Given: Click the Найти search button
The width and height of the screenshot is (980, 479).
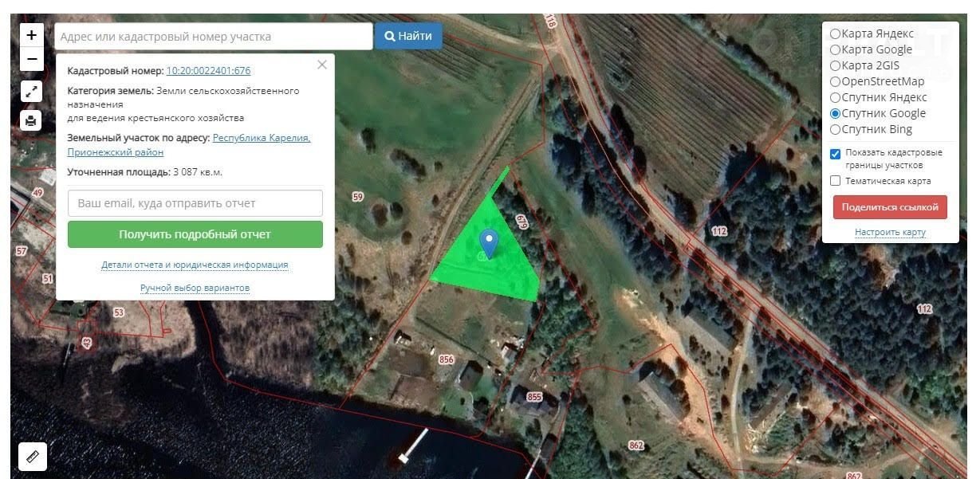Looking at the screenshot, I should [408, 36].
